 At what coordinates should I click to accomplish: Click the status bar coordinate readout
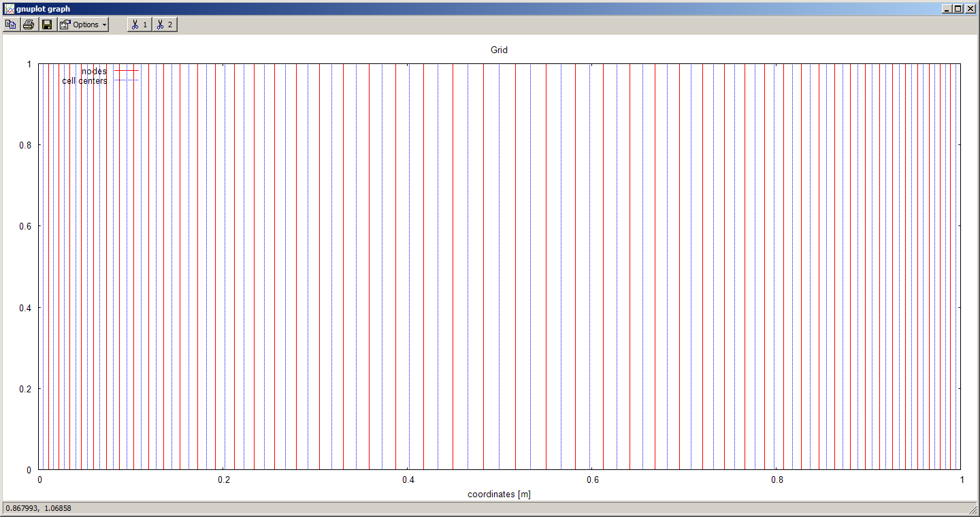(38, 508)
